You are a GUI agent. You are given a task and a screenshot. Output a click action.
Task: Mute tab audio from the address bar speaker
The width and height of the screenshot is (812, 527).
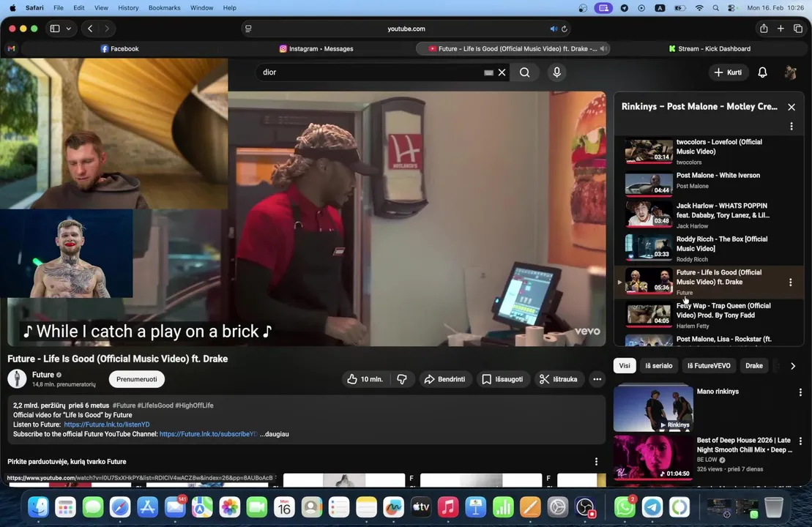553,29
